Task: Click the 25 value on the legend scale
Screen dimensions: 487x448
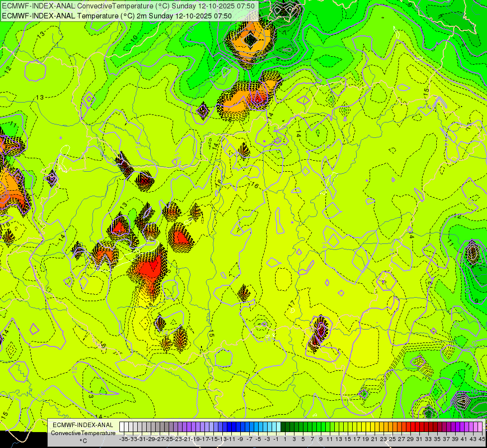Action: pyautogui.click(x=392, y=440)
